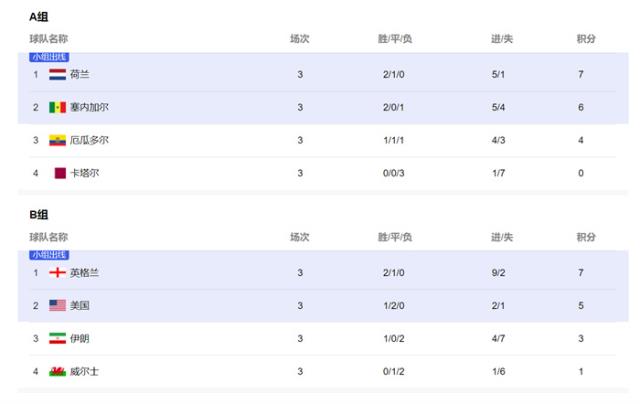Click the 积分 column header in B组

pyautogui.click(x=586, y=237)
